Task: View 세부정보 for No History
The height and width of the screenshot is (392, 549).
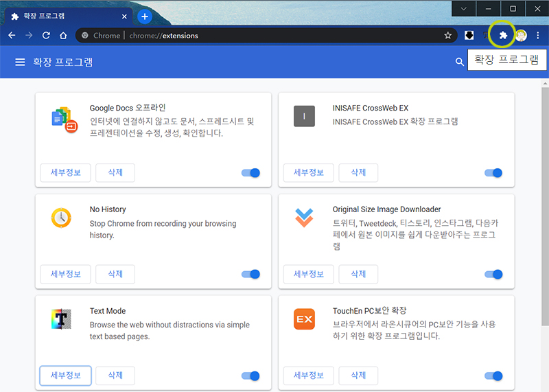Action: coord(65,275)
